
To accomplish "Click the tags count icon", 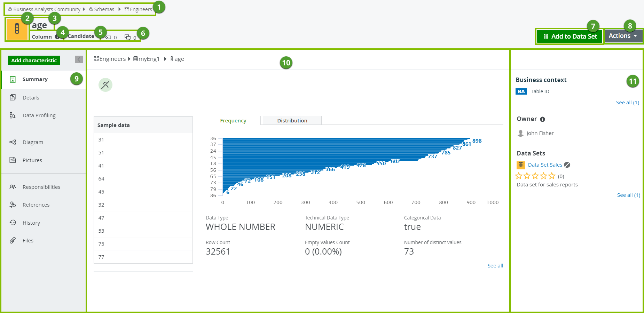I will point(109,37).
